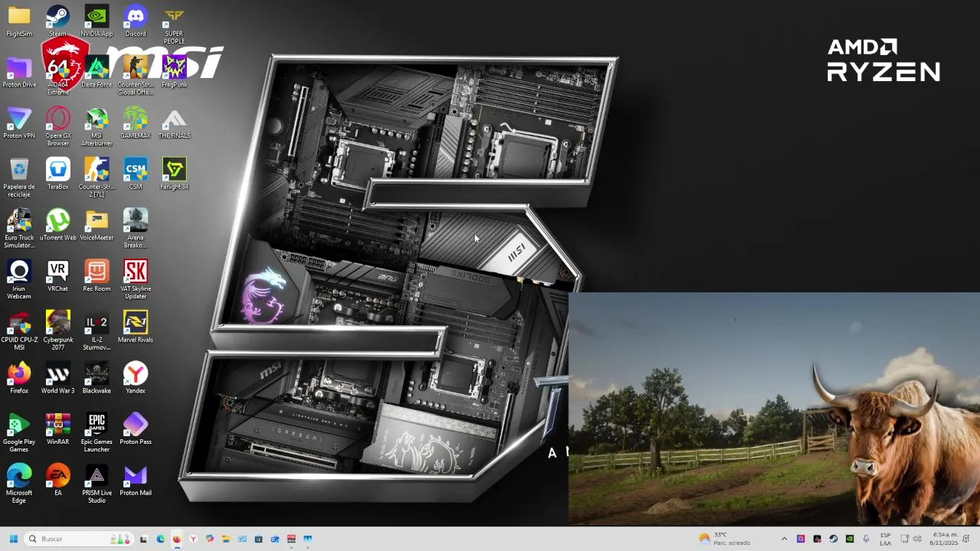Open the CSM desktop shortcut
The height and width of the screenshot is (551, 980).
[x=136, y=174]
